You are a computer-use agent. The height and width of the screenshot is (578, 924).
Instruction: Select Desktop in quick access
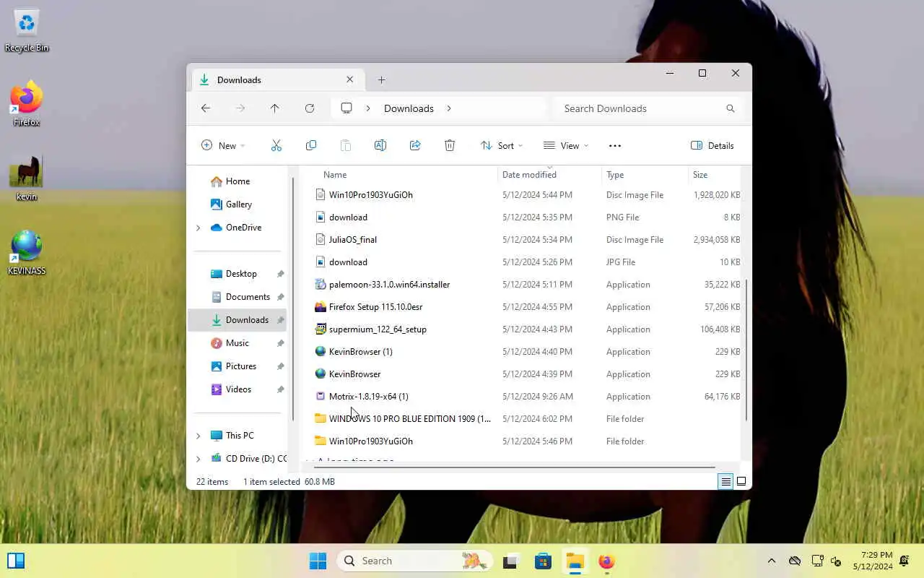[x=238, y=274]
